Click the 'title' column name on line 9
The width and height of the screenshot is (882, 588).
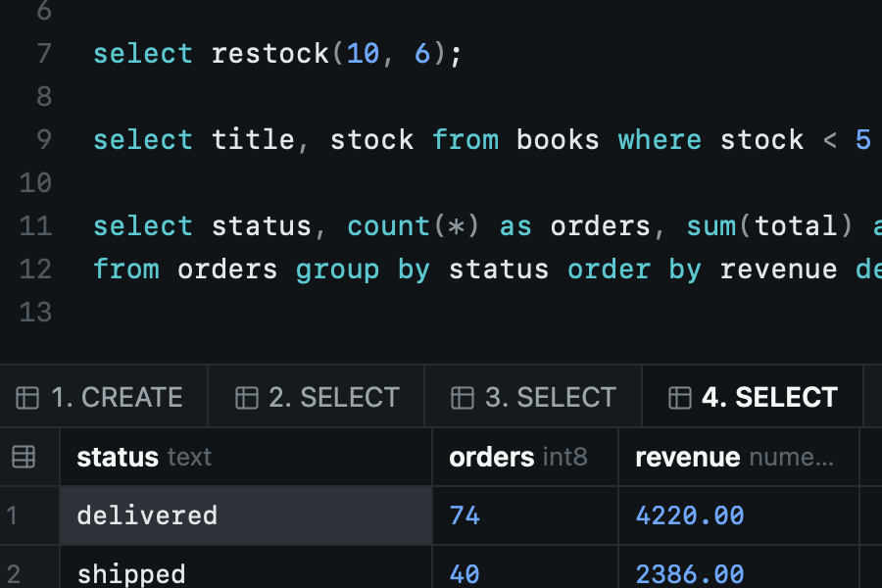tap(253, 140)
